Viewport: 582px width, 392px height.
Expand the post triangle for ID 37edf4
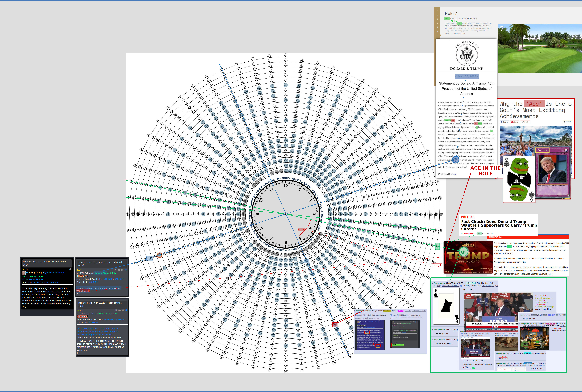[x=496, y=353]
